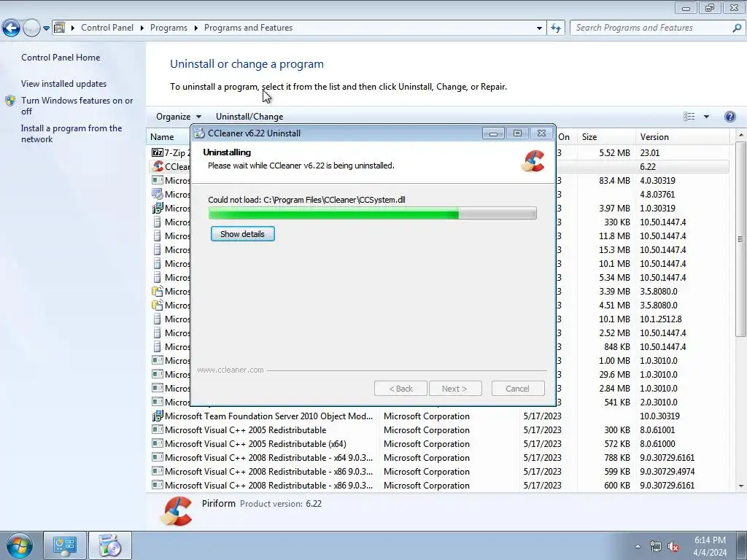
Task: Click the refresh button beside address bar
Action: click(555, 28)
